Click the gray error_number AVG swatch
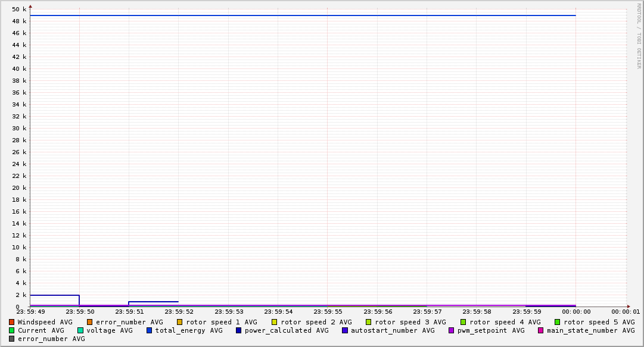The image size is (644, 347). point(12,339)
